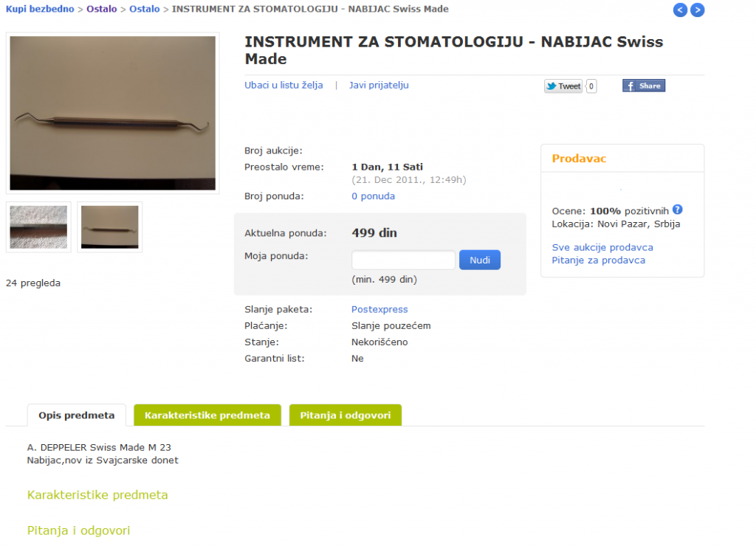Viewport: 756px width, 546px height.
Task: Share listing with the Tweet button
Action: [563, 86]
